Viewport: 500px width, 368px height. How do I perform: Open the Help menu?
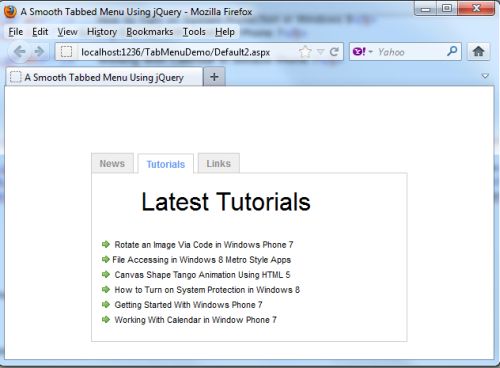(225, 32)
